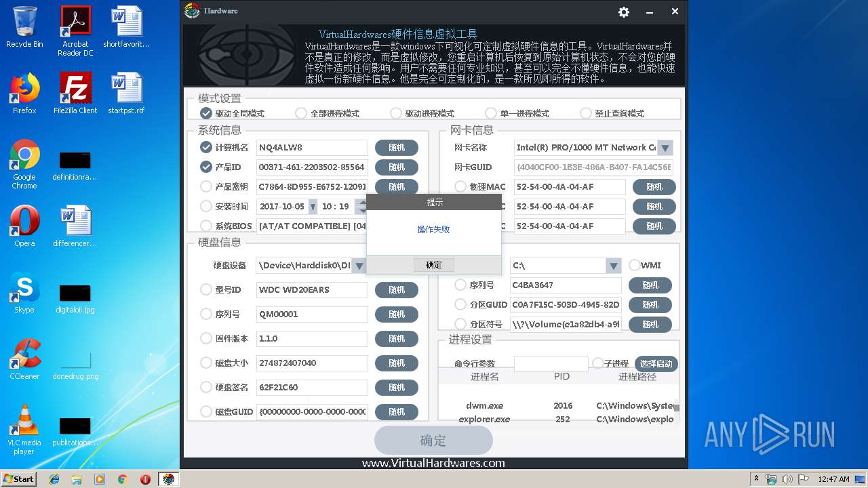The image size is (868, 488).
Task: Launch the Skype desktop shortcut
Action: (x=24, y=292)
